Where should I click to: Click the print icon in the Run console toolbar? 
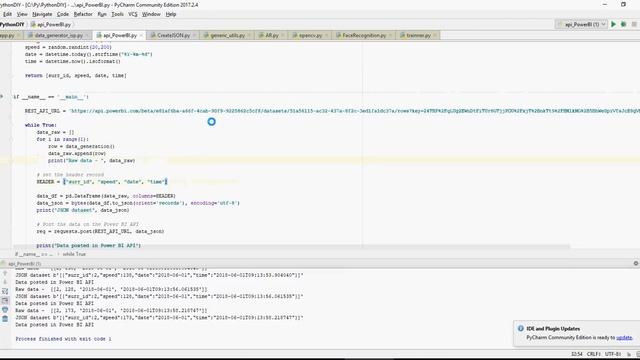click(x=5, y=310)
